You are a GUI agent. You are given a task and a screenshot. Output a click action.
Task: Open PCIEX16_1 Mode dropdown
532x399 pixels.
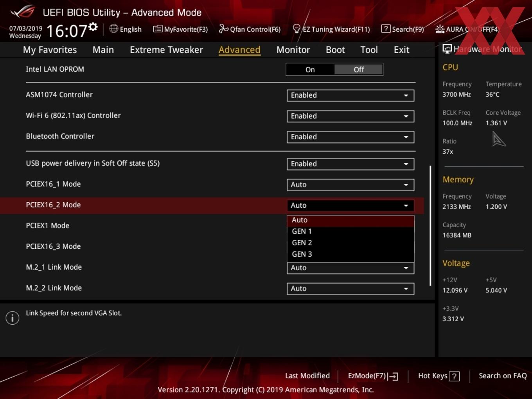click(x=350, y=184)
